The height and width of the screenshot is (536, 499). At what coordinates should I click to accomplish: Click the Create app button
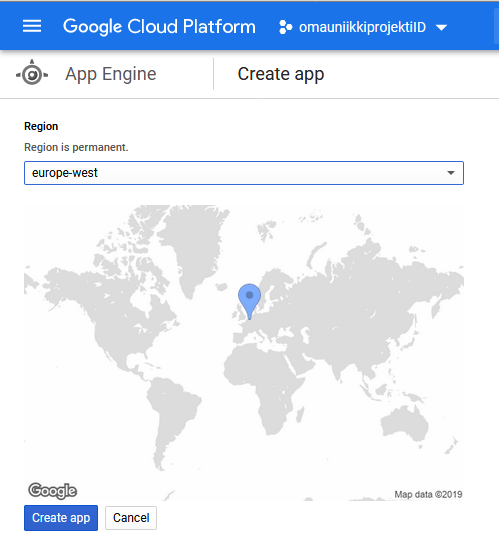[x=61, y=518]
